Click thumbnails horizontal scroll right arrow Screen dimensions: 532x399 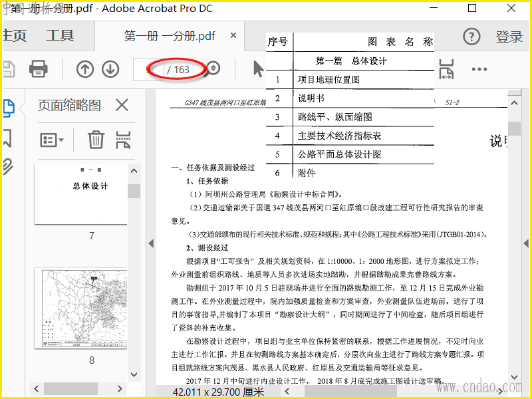120,388
